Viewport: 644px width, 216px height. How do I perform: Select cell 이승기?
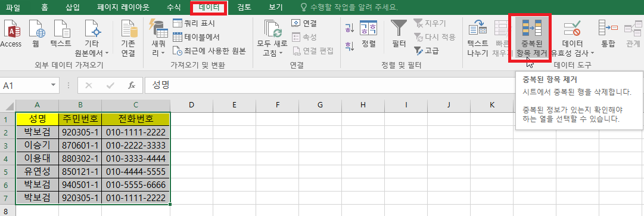37,145
